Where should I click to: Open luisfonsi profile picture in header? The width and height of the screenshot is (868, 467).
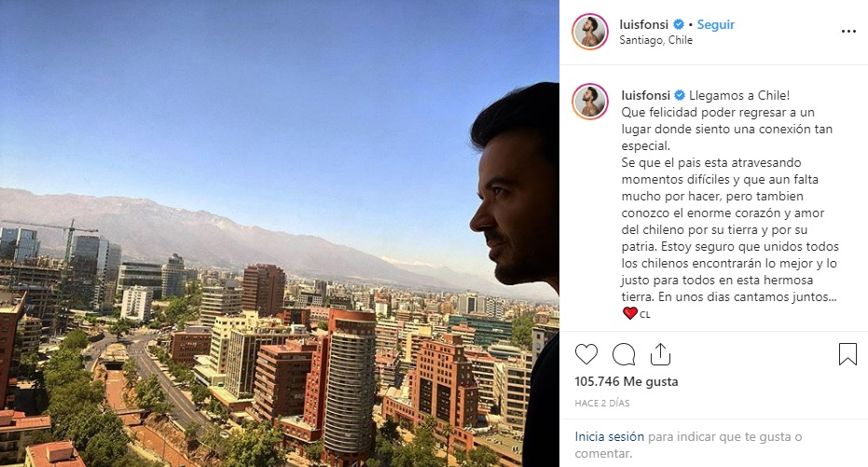[x=590, y=32]
